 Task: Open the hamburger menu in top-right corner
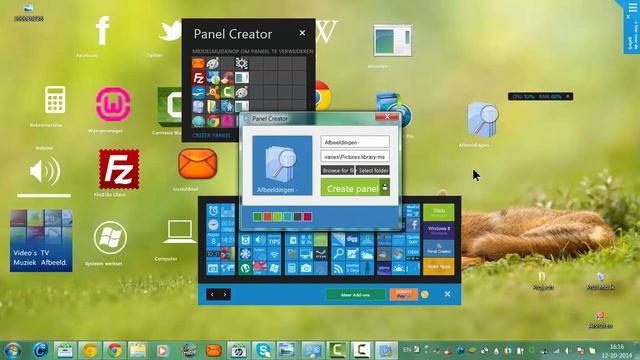pos(633,8)
